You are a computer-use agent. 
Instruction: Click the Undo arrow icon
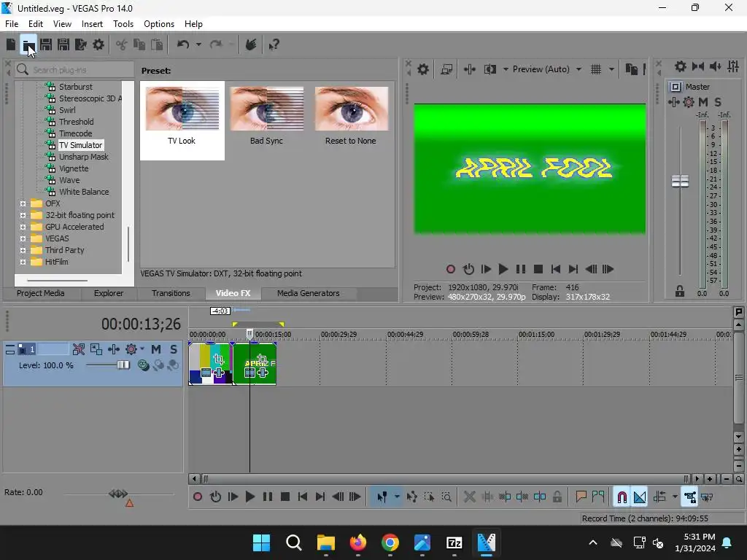[x=183, y=44]
